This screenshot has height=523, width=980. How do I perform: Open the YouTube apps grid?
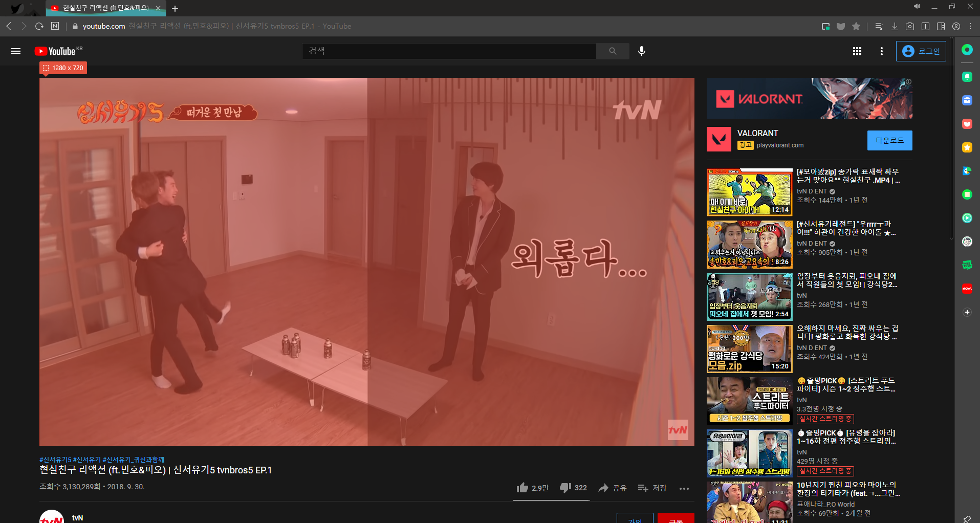coord(857,51)
